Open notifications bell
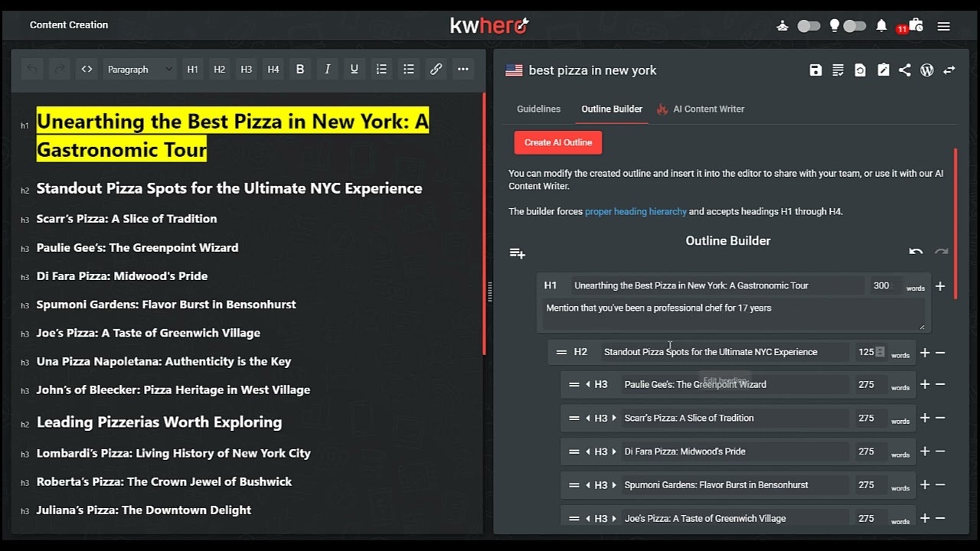Viewport: 980px width, 551px height. pyautogui.click(x=881, y=25)
